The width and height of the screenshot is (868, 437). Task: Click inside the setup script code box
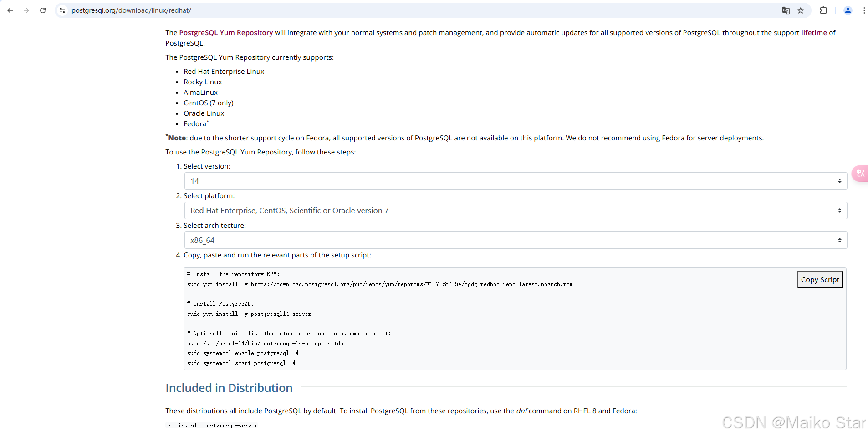(x=410, y=319)
